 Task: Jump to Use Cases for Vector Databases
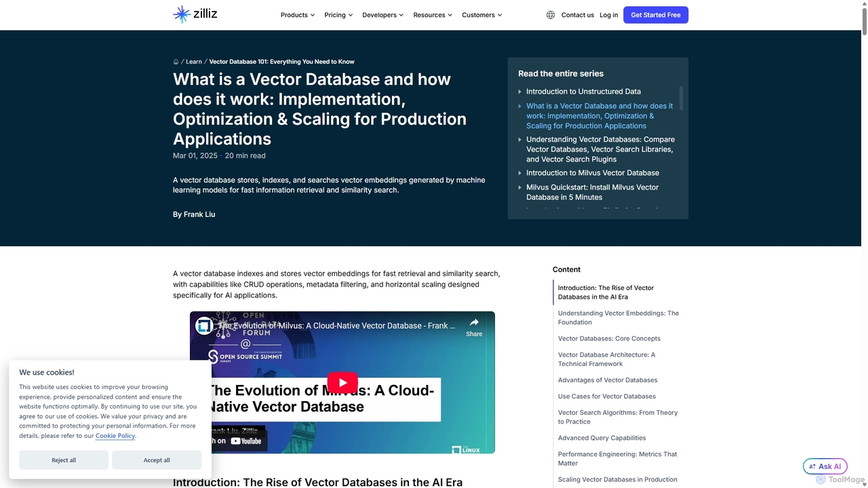(x=607, y=396)
